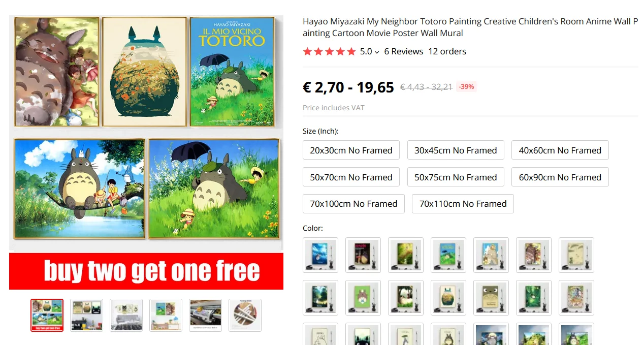Show the rolled packing details thumbnail

[245, 315]
